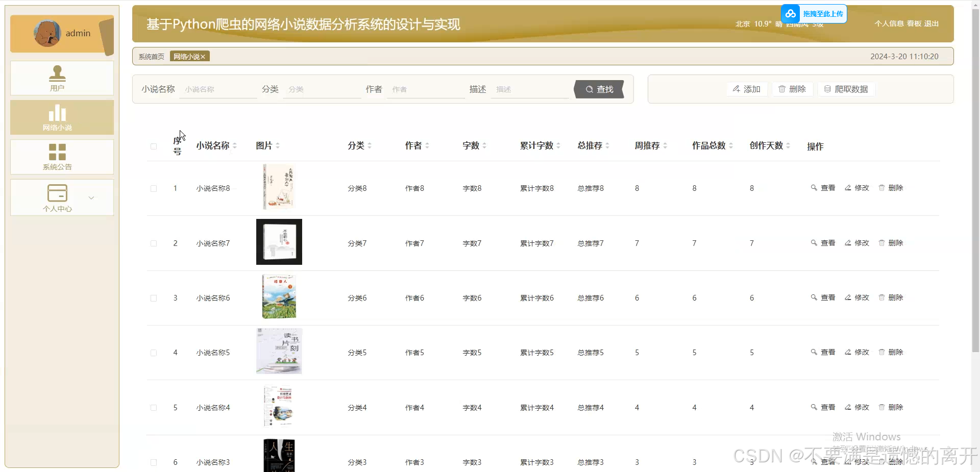
Task: Sort by 作品总数 column arrows
Action: pyautogui.click(x=731, y=146)
